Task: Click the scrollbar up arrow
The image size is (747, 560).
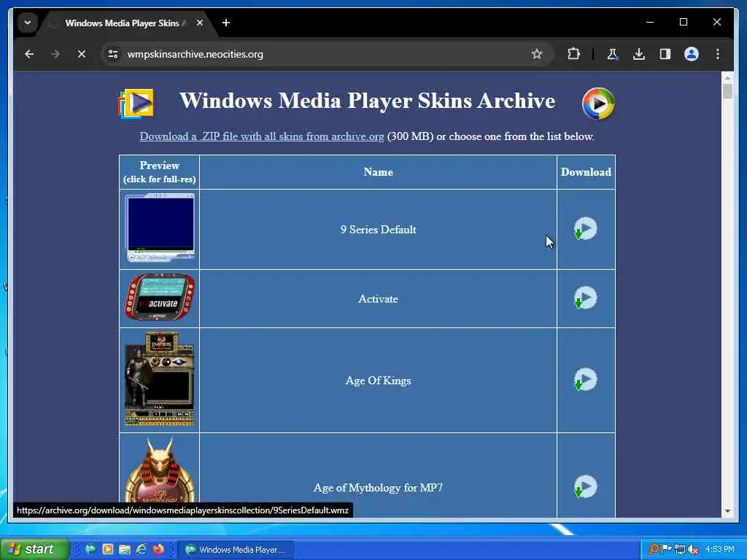Action: [x=727, y=77]
